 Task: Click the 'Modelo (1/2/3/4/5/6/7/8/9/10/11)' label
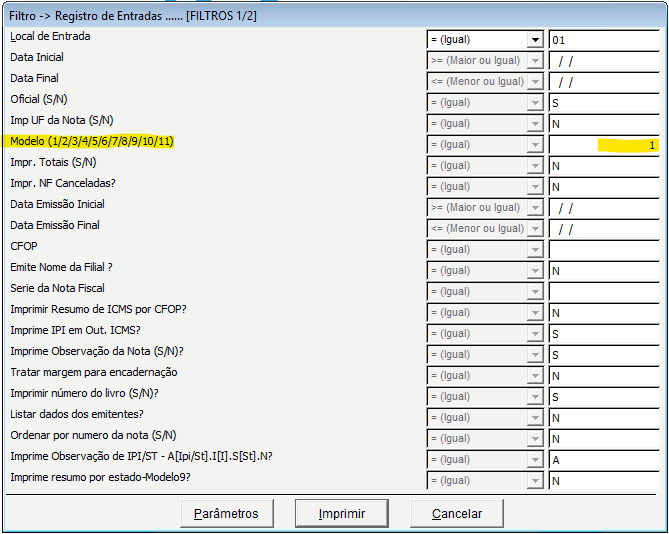coord(92,141)
